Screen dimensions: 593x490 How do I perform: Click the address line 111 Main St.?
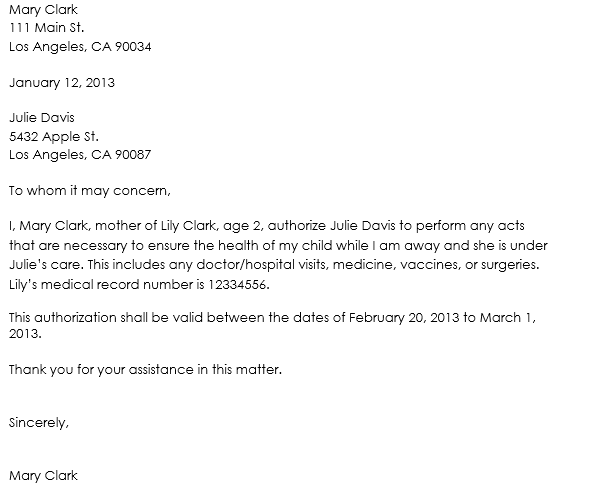47,28
